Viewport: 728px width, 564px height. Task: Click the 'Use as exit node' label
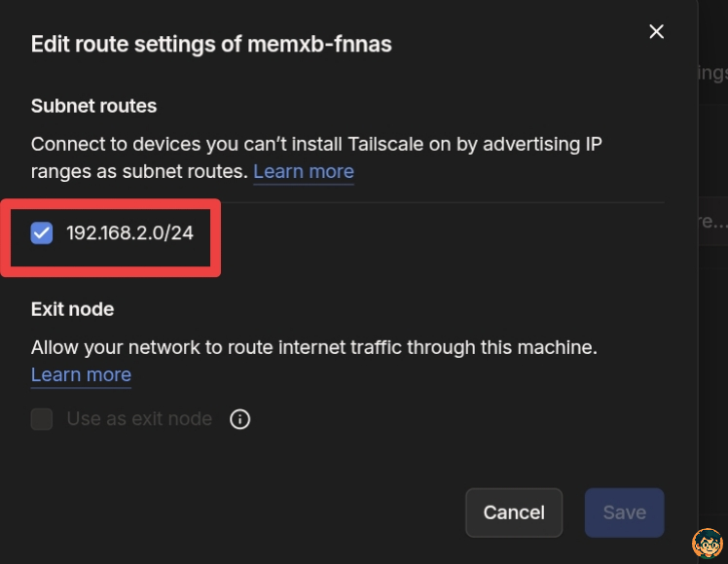[139, 419]
